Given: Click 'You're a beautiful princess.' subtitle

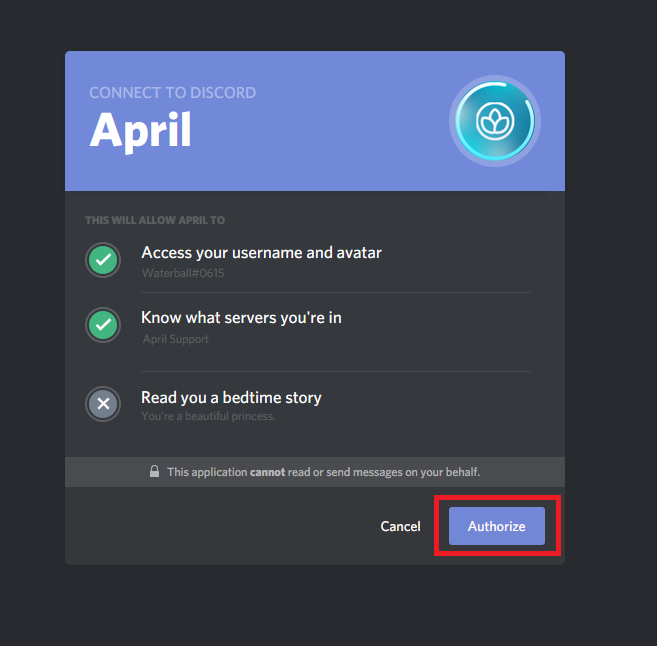Looking at the screenshot, I should tap(208, 416).
